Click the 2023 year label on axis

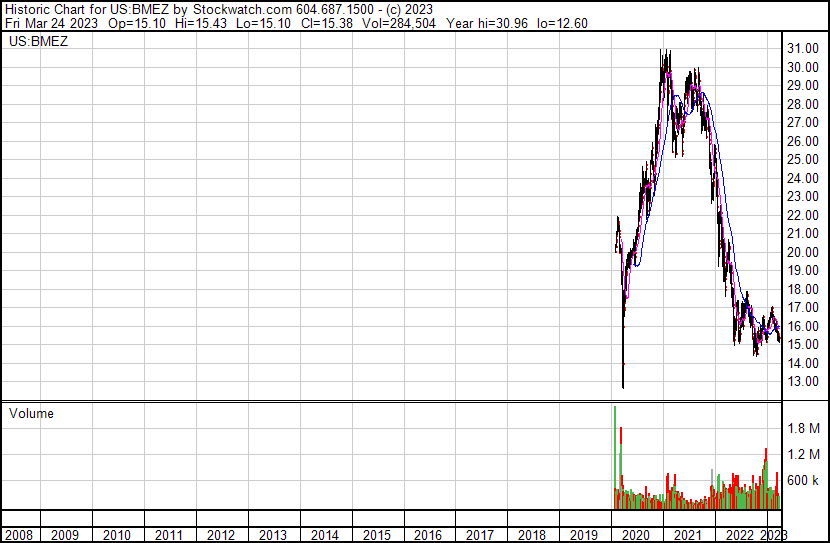click(x=774, y=535)
